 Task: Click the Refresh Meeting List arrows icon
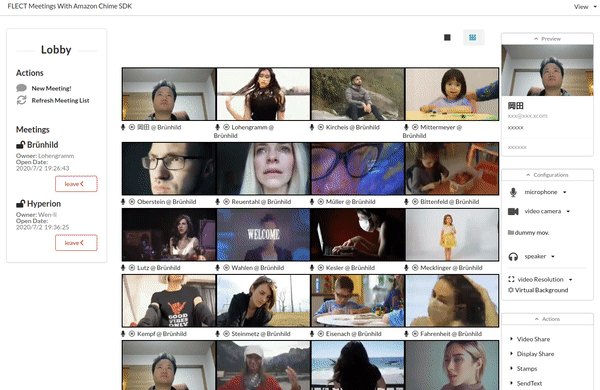pyautogui.click(x=21, y=100)
